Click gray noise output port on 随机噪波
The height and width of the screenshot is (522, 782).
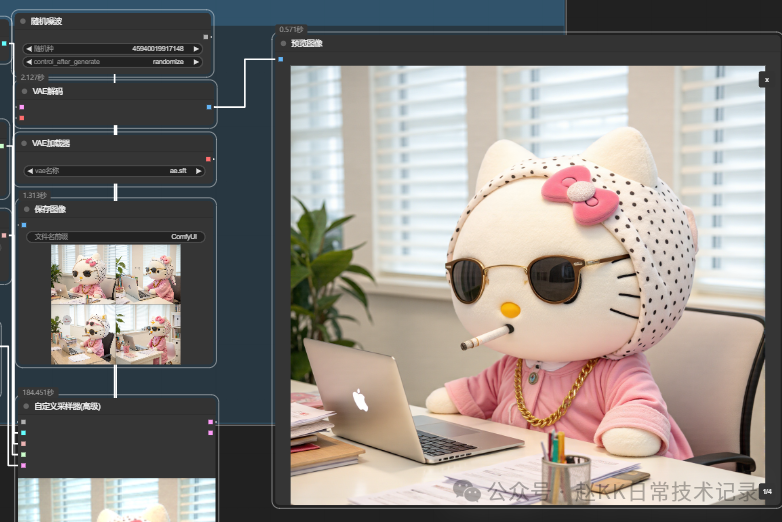coord(205,37)
